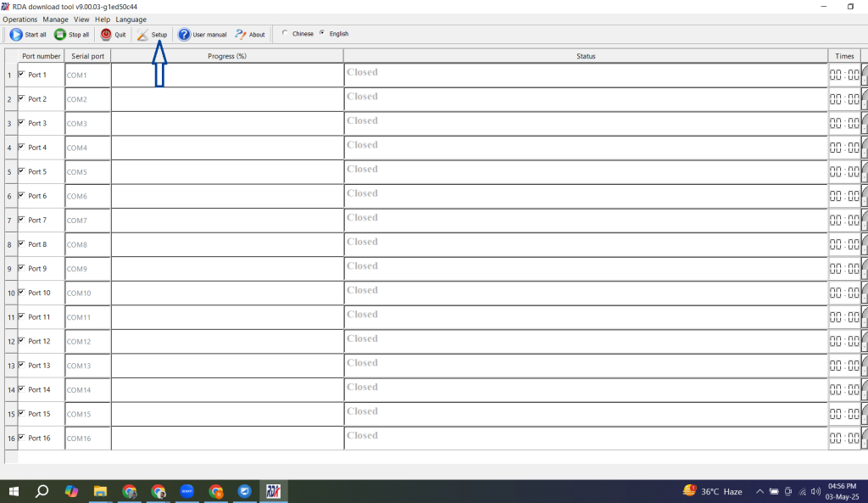Image resolution: width=868 pixels, height=503 pixels.
Task: Click the COM5 serial port field
Action: [x=87, y=172]
